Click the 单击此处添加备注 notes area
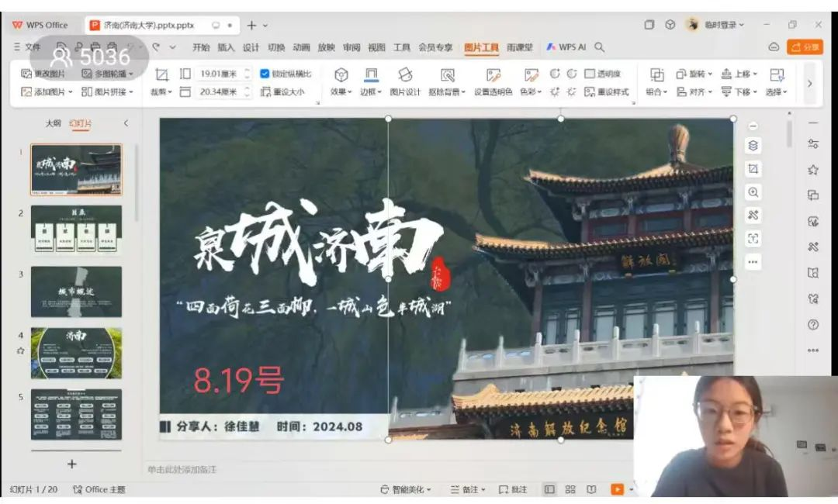Image resolution: width=838 pixels, height=504 pixels. pyautogui.click(x=182, y=469)
